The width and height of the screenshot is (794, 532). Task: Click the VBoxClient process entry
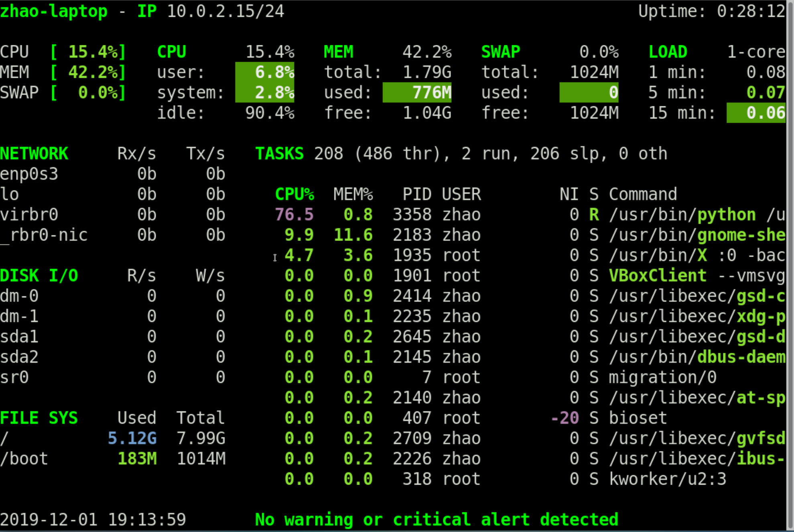[x=657, y=276]
